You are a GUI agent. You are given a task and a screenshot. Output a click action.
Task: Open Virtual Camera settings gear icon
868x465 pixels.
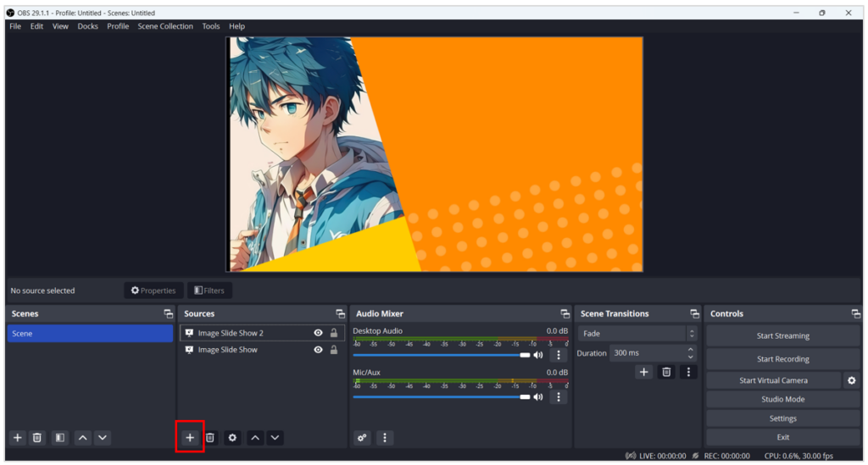tap(851, 381)
